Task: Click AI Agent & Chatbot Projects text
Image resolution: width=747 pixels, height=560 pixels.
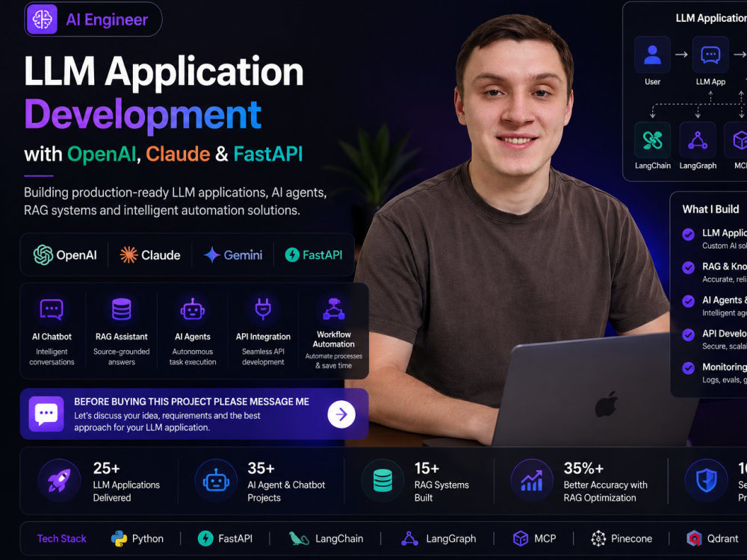Action: click(286, 491)
